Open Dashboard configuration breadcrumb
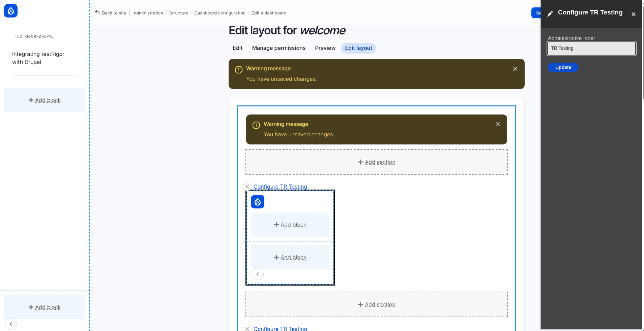Screen dimensions: 644x331 click(220, 13)
